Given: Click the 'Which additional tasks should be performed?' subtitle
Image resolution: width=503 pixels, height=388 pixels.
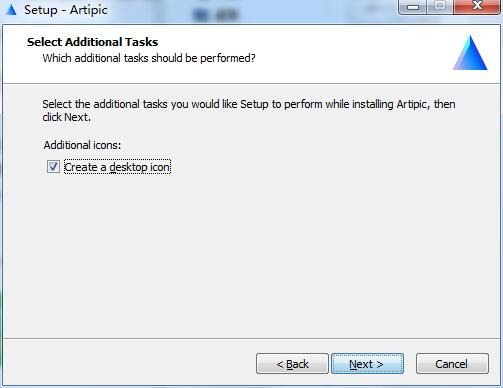Looking at the screenshot, I should pyautogui.click(x=149, y=58).
